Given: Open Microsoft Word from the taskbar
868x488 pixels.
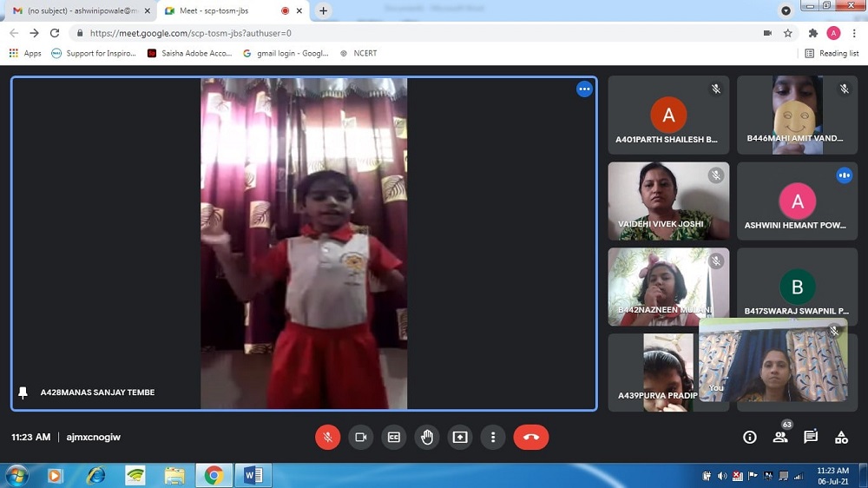Looking at the screenshot, I should tap(253, 475).
